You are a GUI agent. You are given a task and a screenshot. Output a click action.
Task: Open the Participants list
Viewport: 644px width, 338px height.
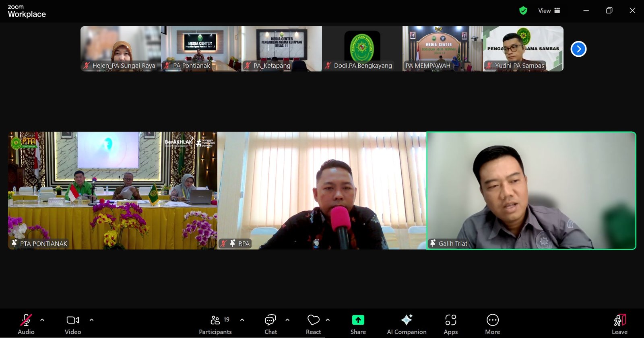[x=215, y=324]
